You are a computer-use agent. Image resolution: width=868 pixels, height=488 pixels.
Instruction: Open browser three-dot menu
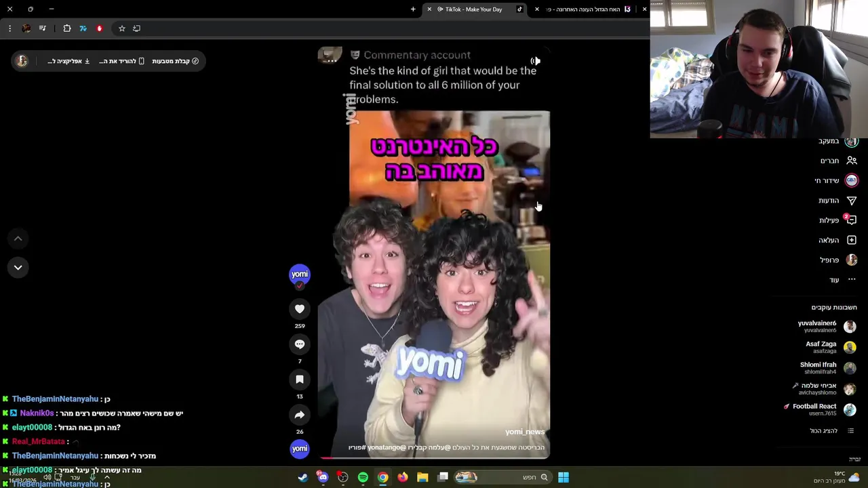[9, 28]
